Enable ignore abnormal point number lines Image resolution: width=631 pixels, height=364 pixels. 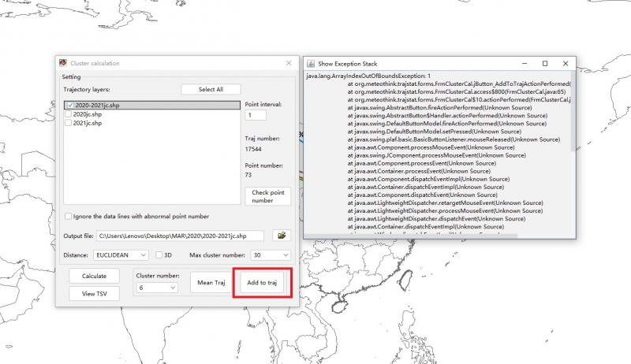(69, 216)
